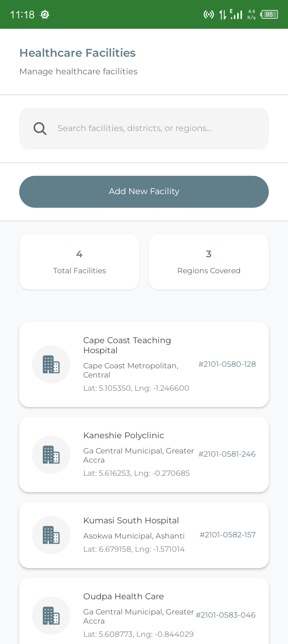Select facility code #2101-0582-157
288x644 pixels.
click(x=228, y=535)
